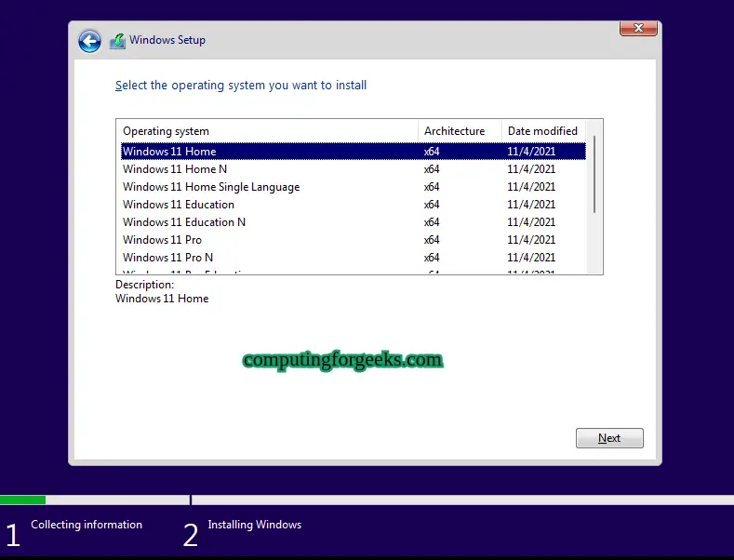
Task: Click date in Windows 11 Pro N row
Action: coord(531,258)
